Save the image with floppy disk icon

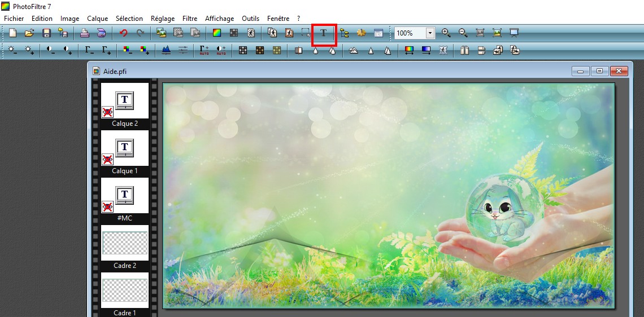tap(46, 33)
